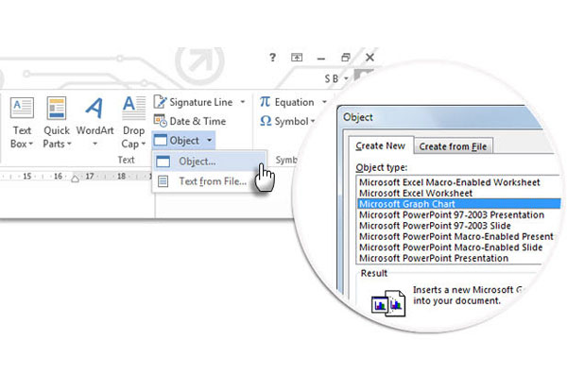The height and width of the screenshot is (392, 567).
Task: Select the WordArt icon
Action: [x=94, y=108]
